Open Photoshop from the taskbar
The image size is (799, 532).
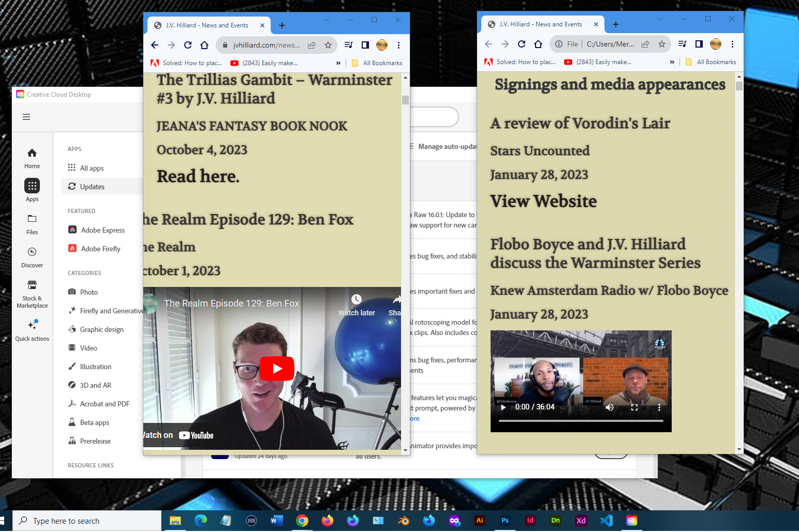coord(505,521)
